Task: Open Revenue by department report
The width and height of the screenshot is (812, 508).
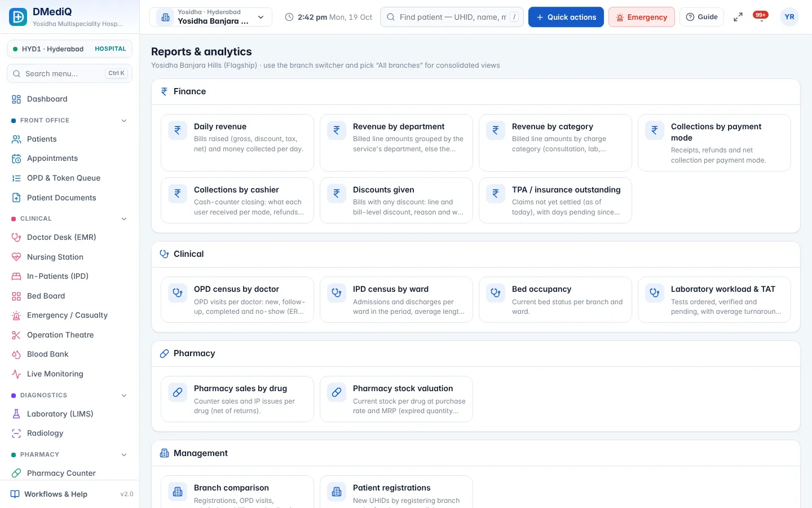Action: click(396, 143)
